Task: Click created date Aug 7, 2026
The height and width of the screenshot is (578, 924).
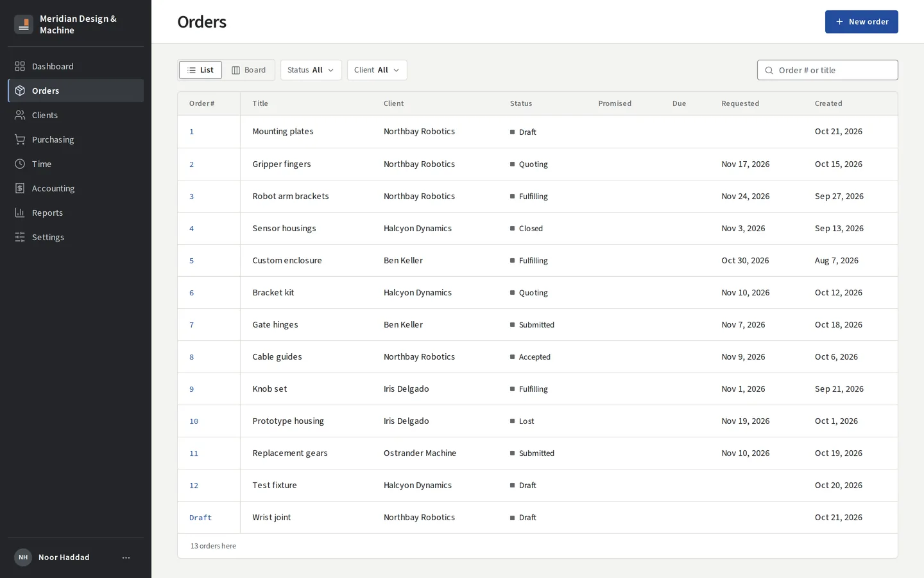Action: tap(837, 260)
